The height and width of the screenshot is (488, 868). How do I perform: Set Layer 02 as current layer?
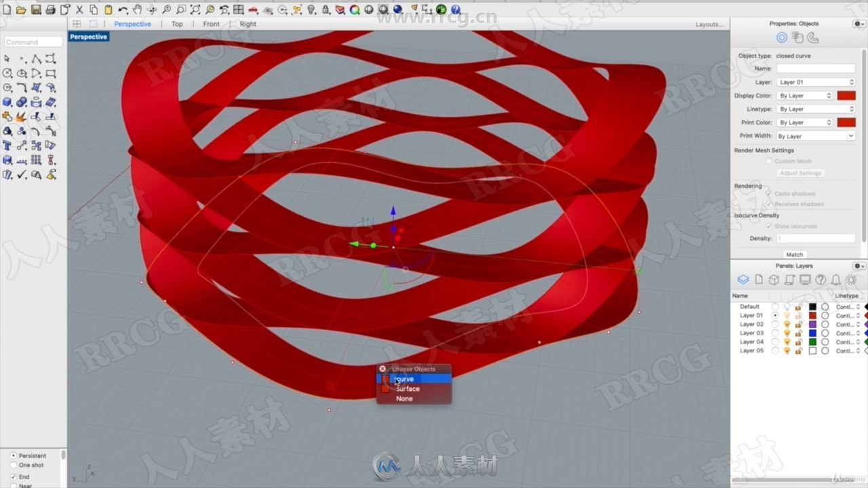(775, 324)
